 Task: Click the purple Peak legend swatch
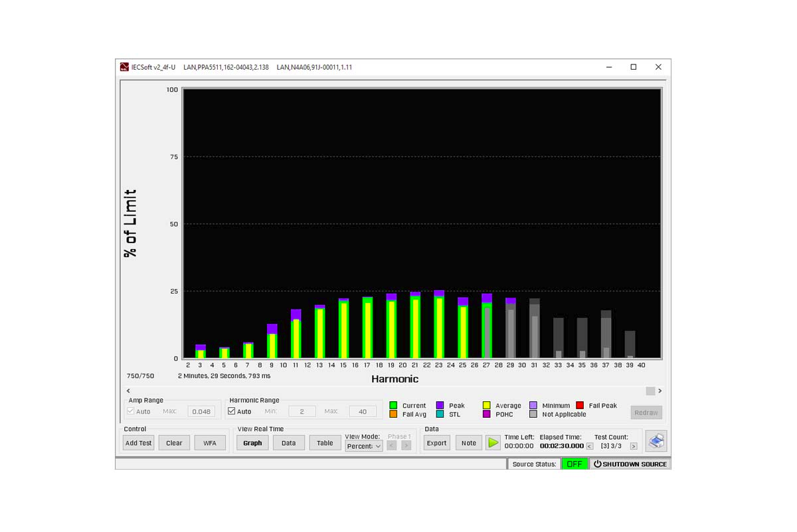440,405
